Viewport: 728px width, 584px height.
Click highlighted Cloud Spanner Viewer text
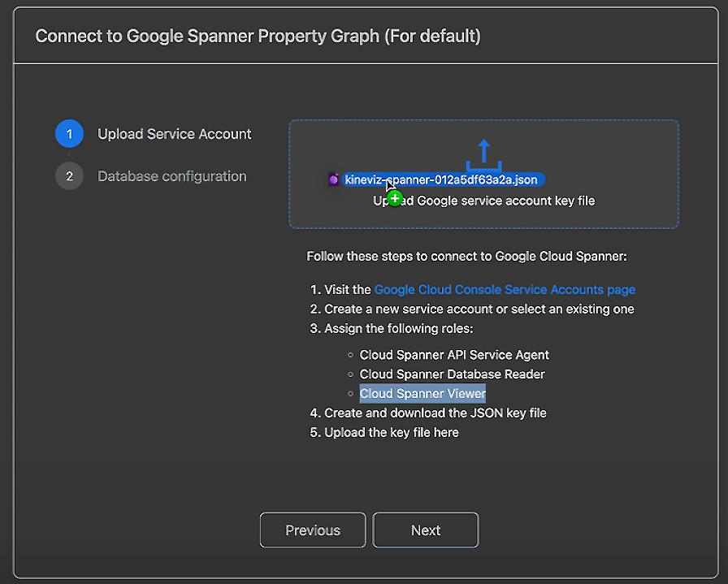422,394
